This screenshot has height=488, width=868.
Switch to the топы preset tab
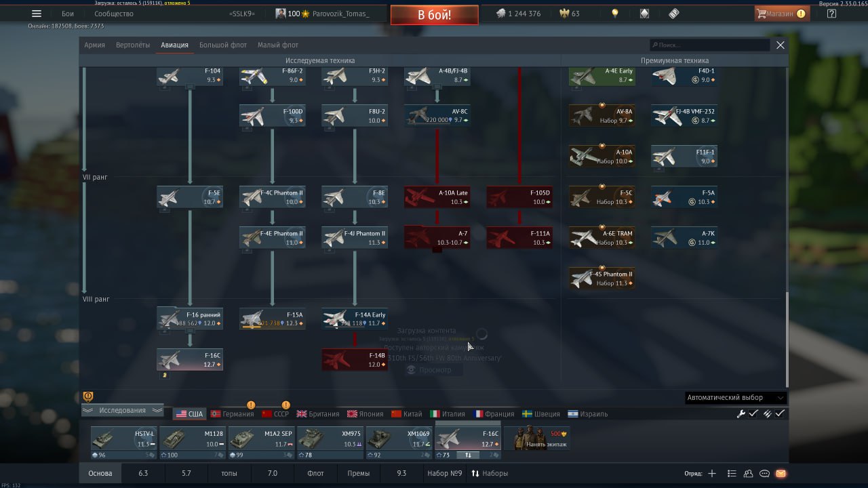pos(229,473)
